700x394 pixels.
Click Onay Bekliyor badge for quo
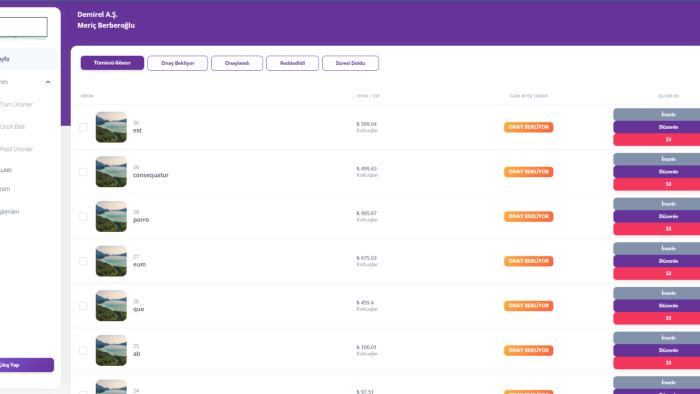[x=529, y=306]
